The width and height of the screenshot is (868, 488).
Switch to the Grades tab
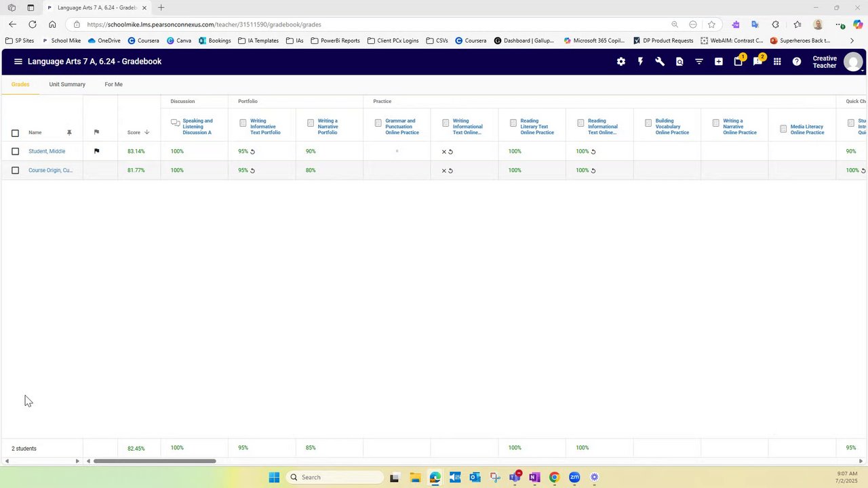(x=20, y=85)
